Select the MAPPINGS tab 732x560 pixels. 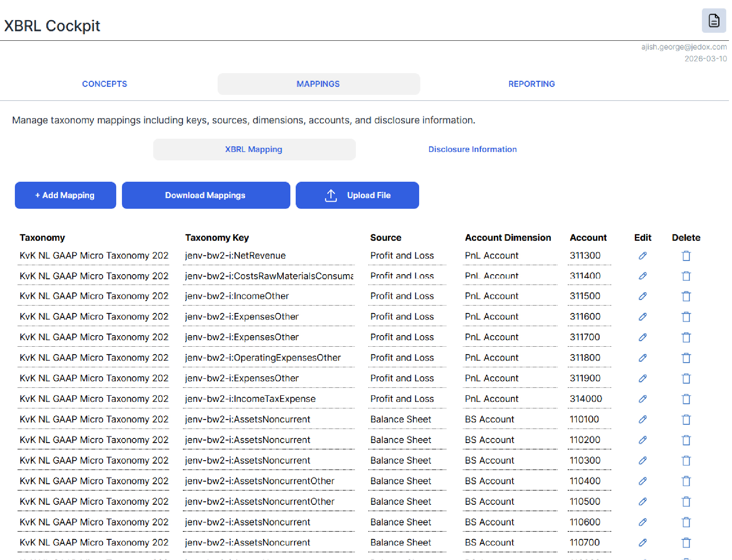pyautogui.click(x=319, y=84)
